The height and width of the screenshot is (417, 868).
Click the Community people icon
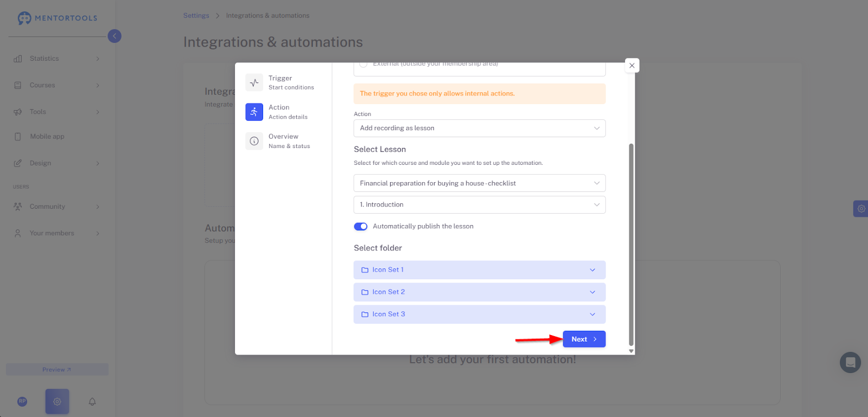coord(18,207)
